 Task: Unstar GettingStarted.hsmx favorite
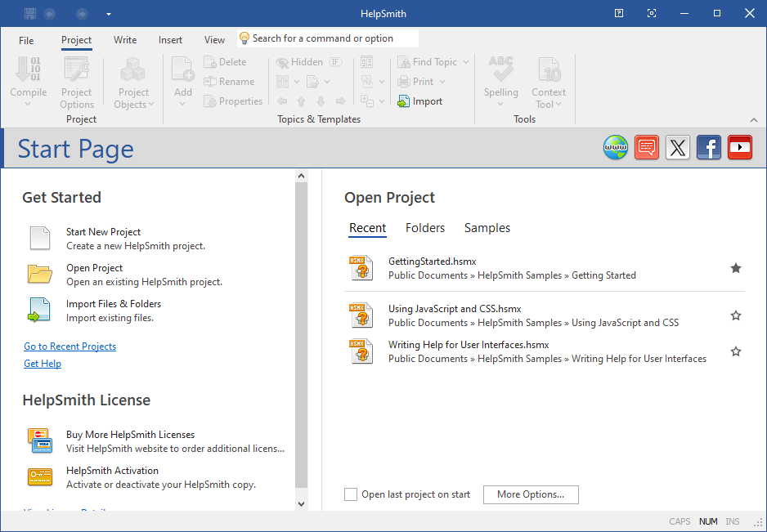click(736, 268)
